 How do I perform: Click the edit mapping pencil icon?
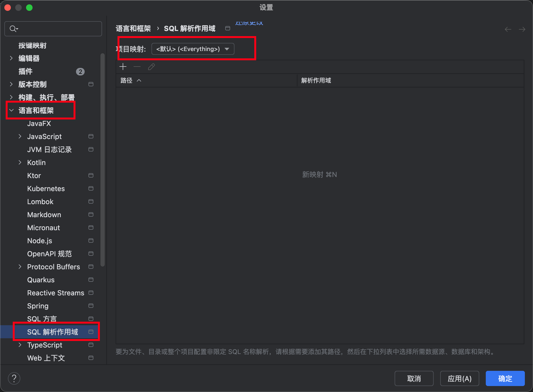point(151,67)
